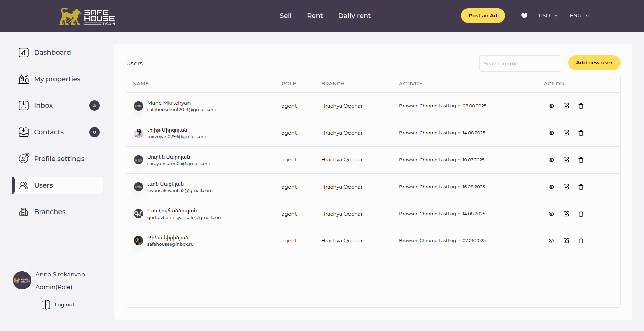This screenshot has height=331, width=644.
Task: Click the Safe House Team logo
Action: pos(87,16)
